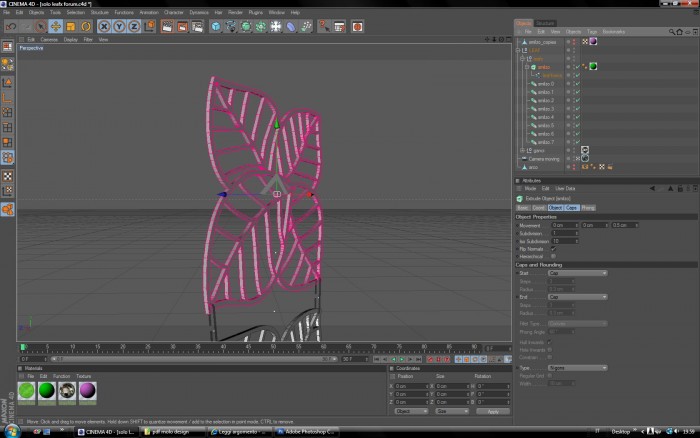This screenshot has height=438, width=700.
Task: Toggle the Flip Normals checkbox
Action: click(553, 249)
